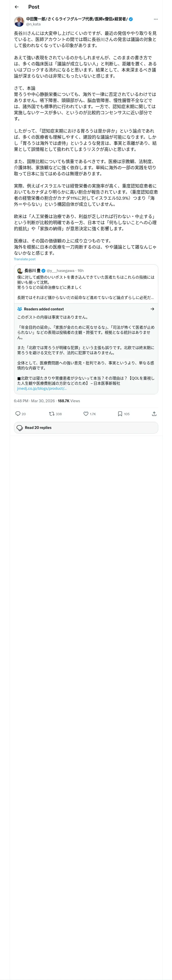Open Readers added context arrow
Viewport: 172px width, 980px height.
(x=152, y=309)
